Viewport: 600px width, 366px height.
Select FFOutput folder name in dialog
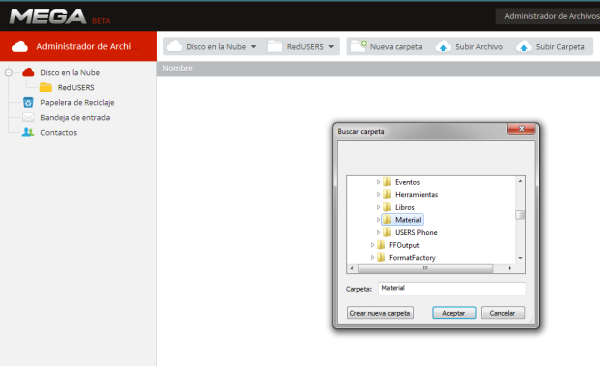(404, 245)
